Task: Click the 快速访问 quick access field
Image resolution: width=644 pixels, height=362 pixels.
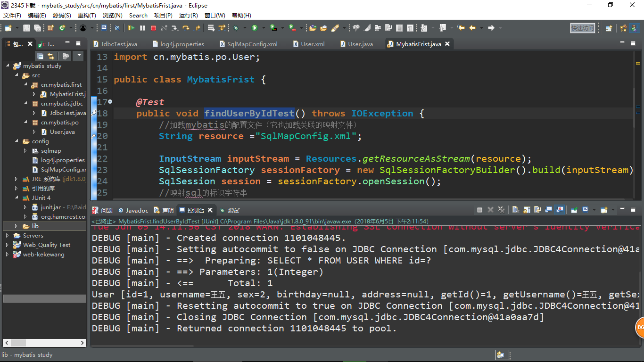Action: (583, 28)
